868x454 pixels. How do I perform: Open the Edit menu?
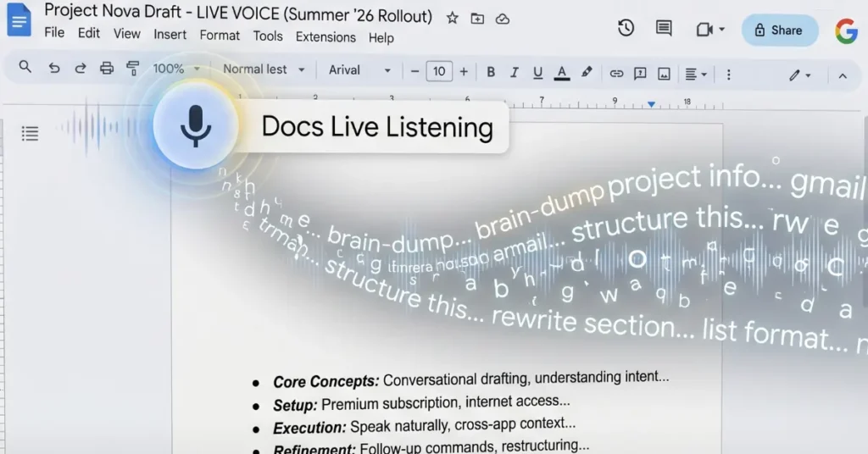point(88,33)
